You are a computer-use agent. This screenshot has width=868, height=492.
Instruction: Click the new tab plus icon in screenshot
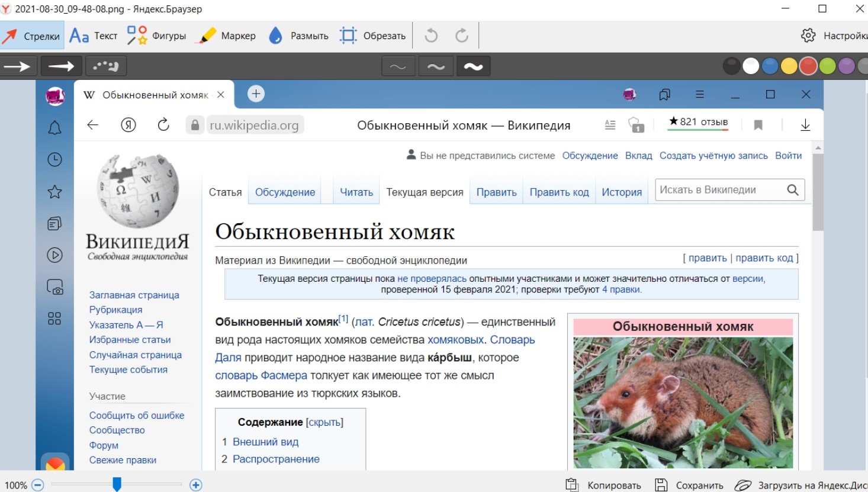(x=256, y=94)
